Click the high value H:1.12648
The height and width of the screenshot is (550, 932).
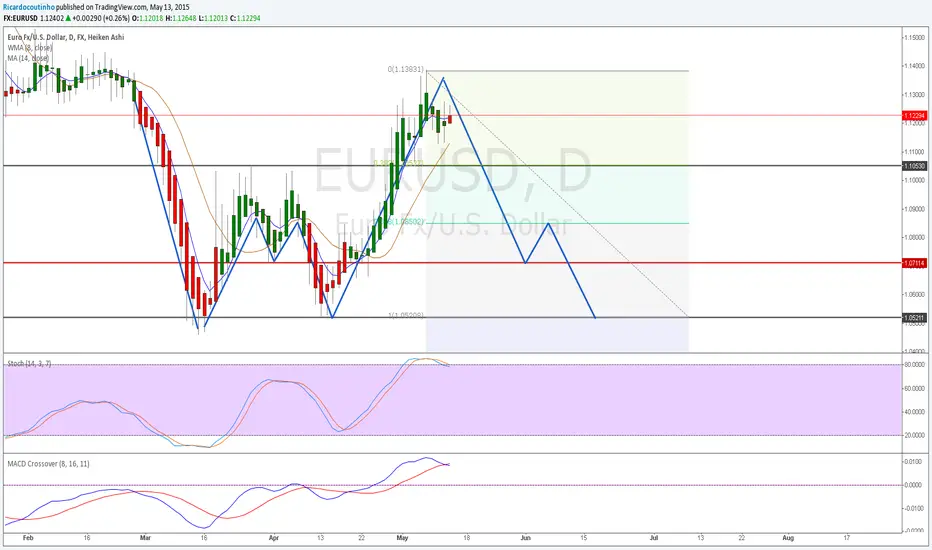[181, 18]
